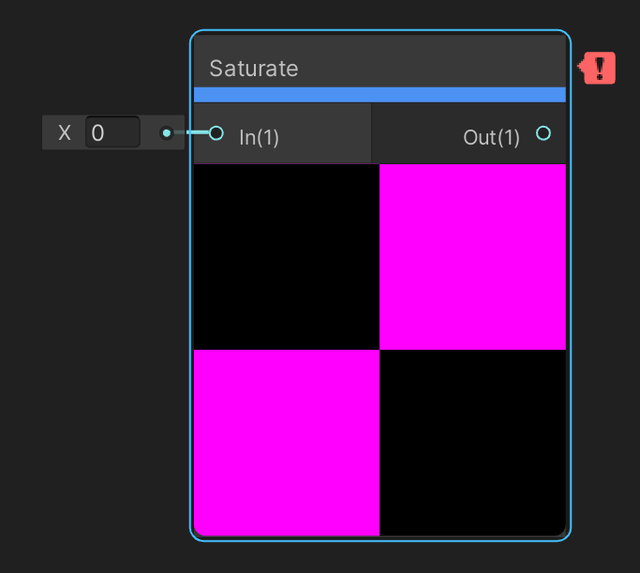The width and height of the screenshot is (640, 573).
Task: Select the Saturate node title
Action: point(254,69)
